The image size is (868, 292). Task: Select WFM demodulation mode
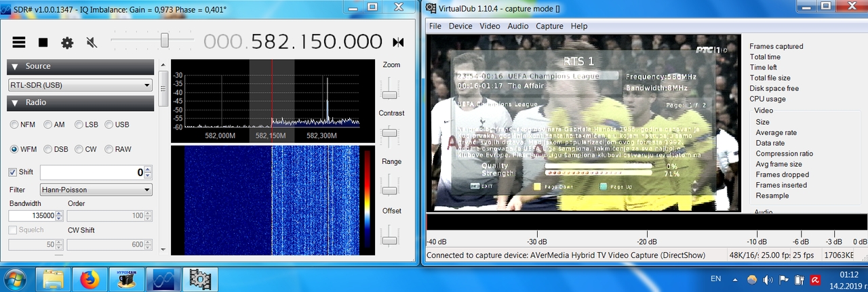[x=23, y=149]
